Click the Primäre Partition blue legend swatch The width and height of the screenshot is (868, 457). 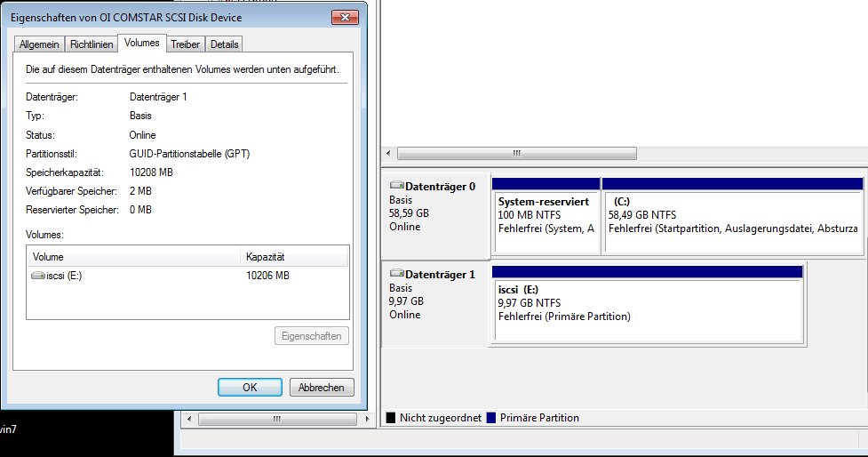pyautogui.click(x=491, y=418)
